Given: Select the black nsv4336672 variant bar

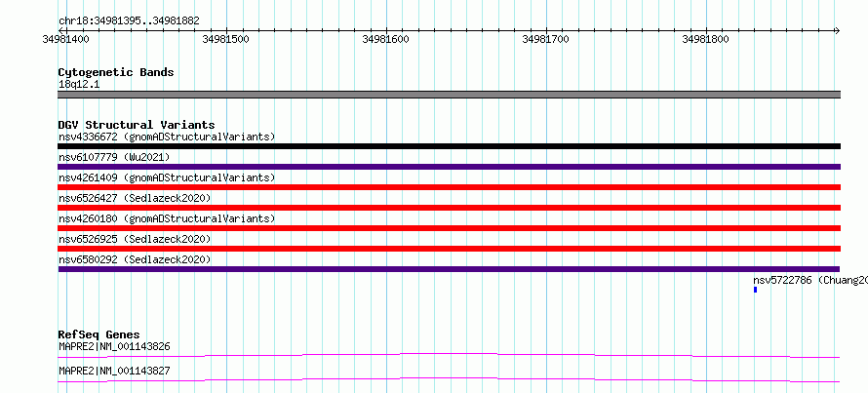Looking at the screenshot, I should click(449, 146).
